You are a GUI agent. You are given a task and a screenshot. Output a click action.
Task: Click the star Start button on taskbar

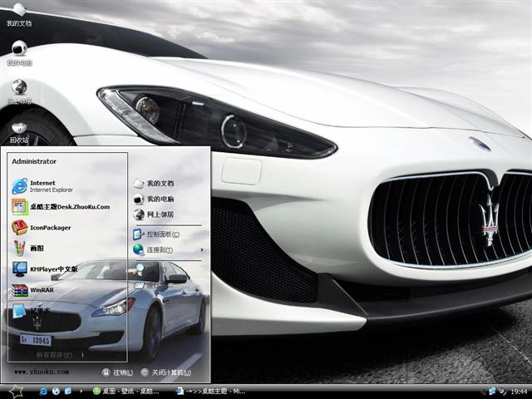click(16, 391)
